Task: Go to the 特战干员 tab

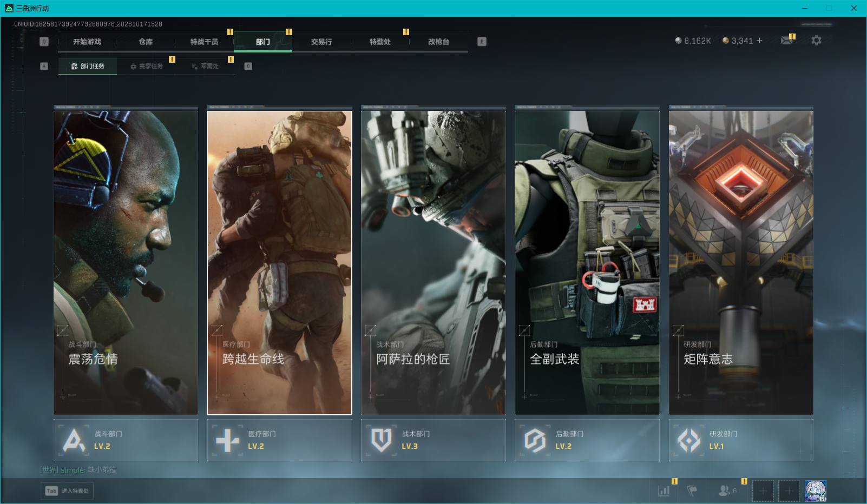Action: [x=204, y=42]
